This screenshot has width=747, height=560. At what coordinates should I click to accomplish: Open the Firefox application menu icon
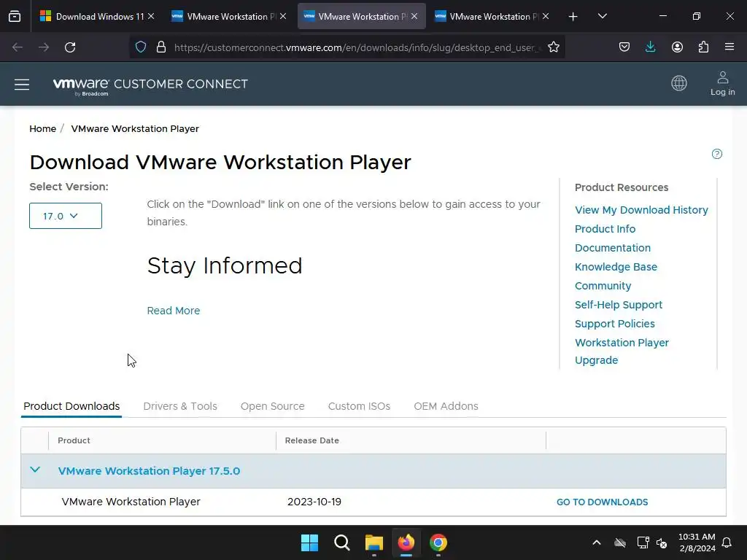tap(729, 47)
